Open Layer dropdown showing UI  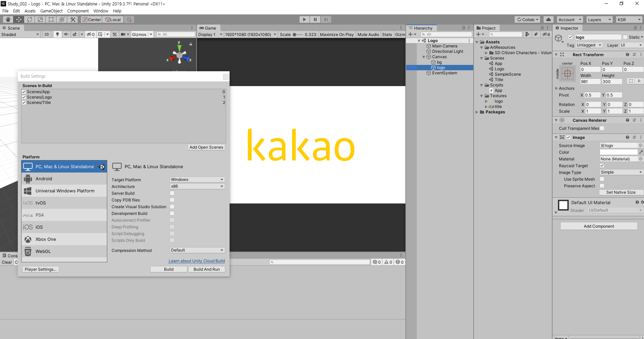pyautogui.click(x=631, y=45)
